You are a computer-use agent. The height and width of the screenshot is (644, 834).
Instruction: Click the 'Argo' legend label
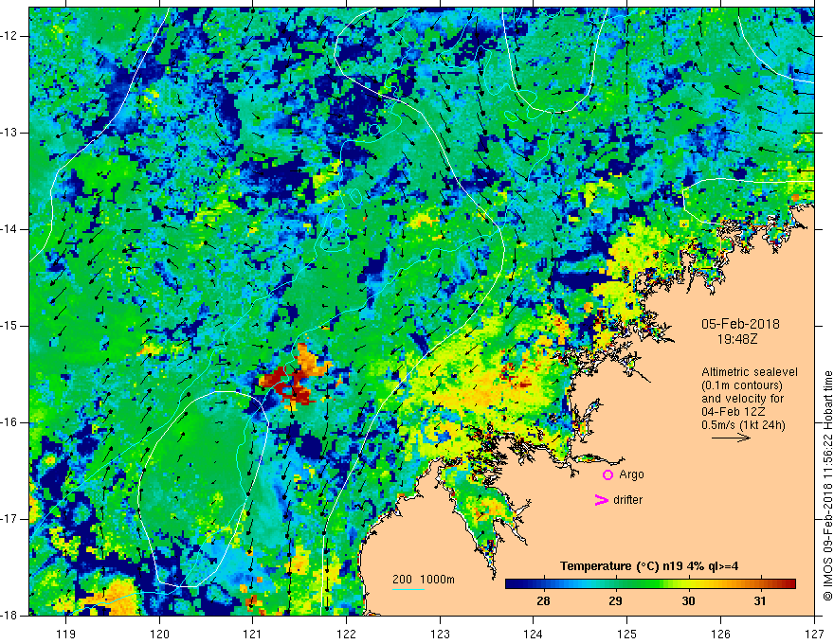[x=631, y=474]
